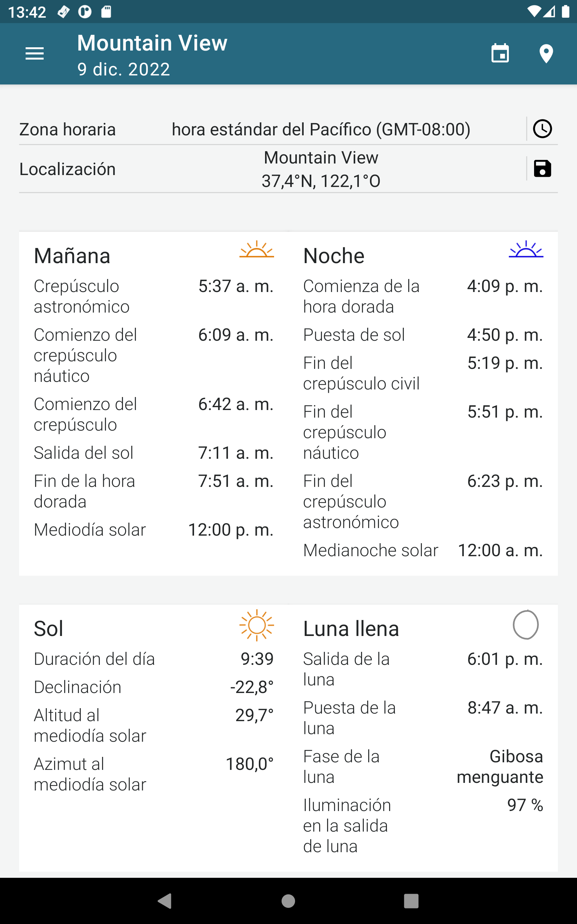Tap the clock icon beside time zone
This screenshot has height=924, width=577.
tap(542, 129)
